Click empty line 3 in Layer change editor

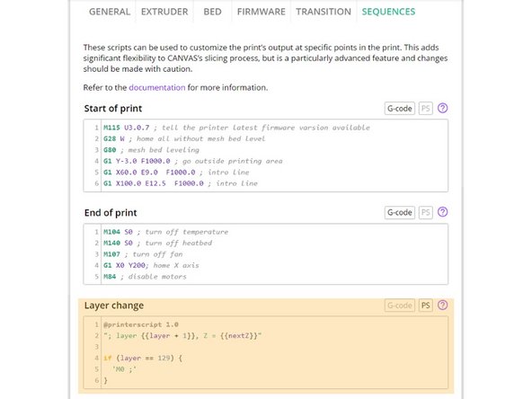[274, 347]
